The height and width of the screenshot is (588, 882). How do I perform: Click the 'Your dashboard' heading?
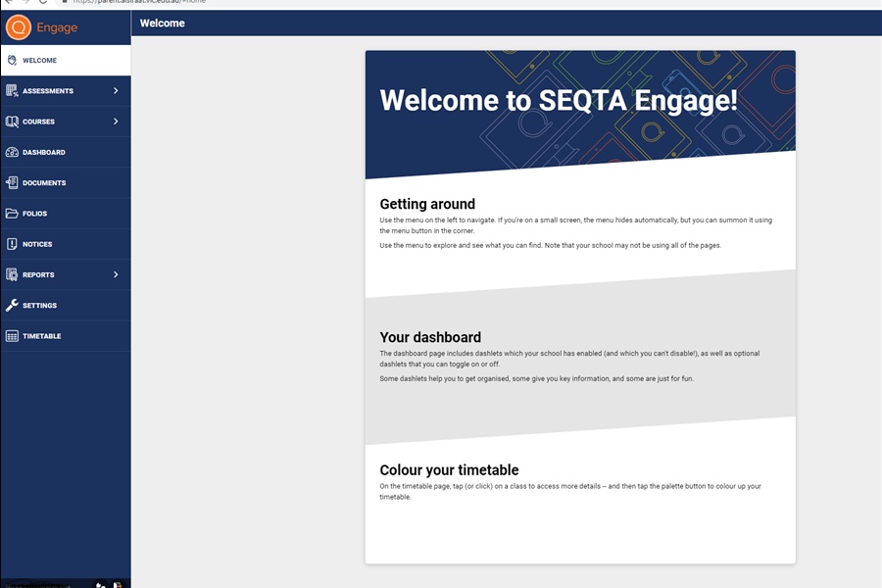point(430,337)
